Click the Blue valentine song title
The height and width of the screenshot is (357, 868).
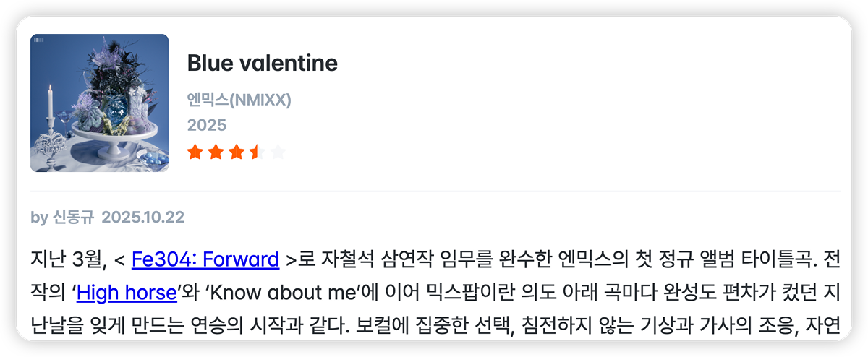263,63
